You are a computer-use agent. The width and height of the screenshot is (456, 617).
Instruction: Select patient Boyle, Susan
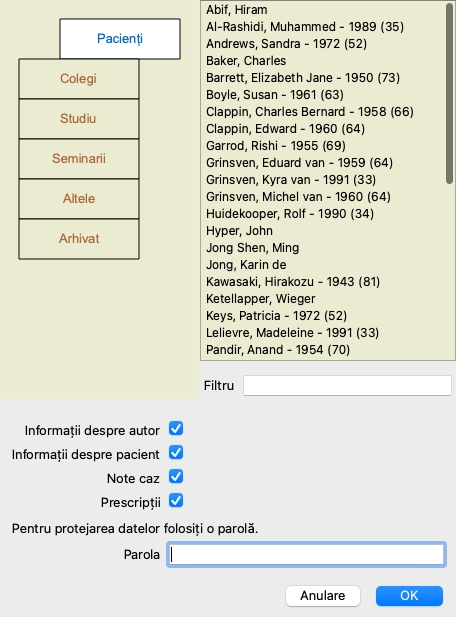coord(275,95)
